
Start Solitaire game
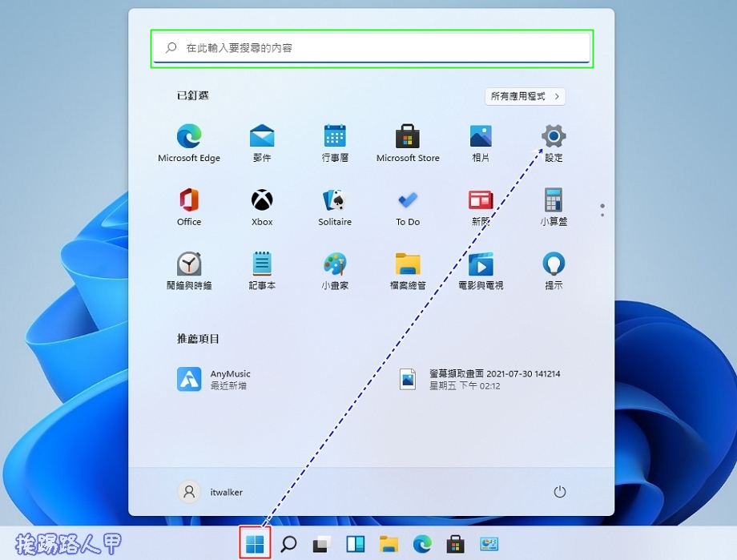[335, 207]
